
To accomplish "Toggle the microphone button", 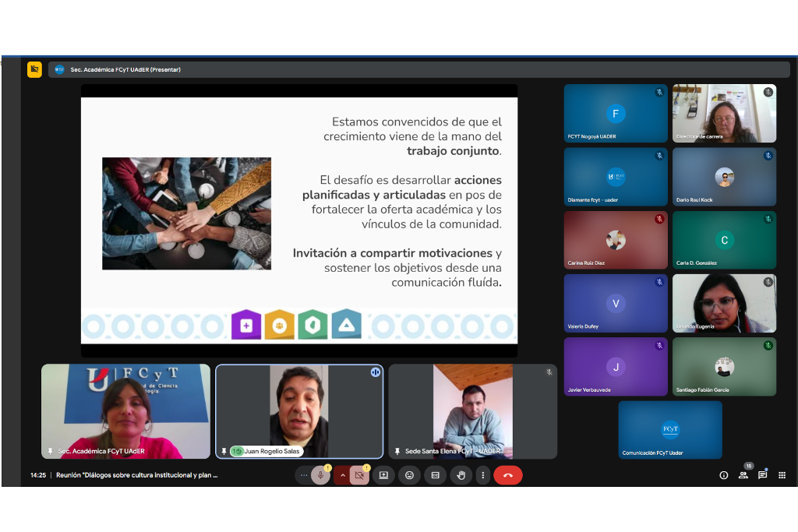I will pyautogui.click(x=320, y=475).
